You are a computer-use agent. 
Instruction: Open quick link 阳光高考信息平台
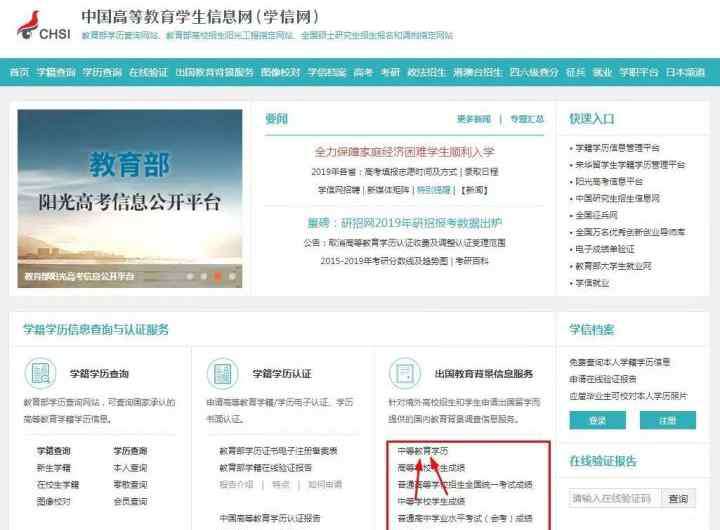[609, 181]
